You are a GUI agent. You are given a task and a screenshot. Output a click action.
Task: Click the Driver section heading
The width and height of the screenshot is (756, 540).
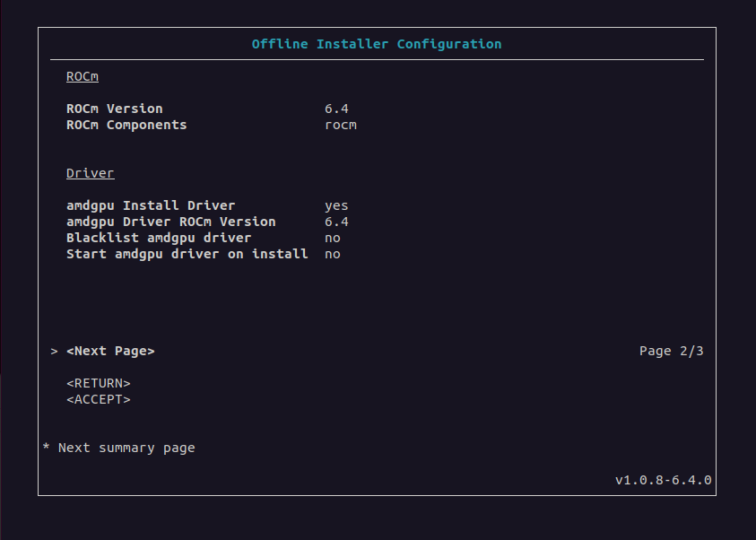91,173
